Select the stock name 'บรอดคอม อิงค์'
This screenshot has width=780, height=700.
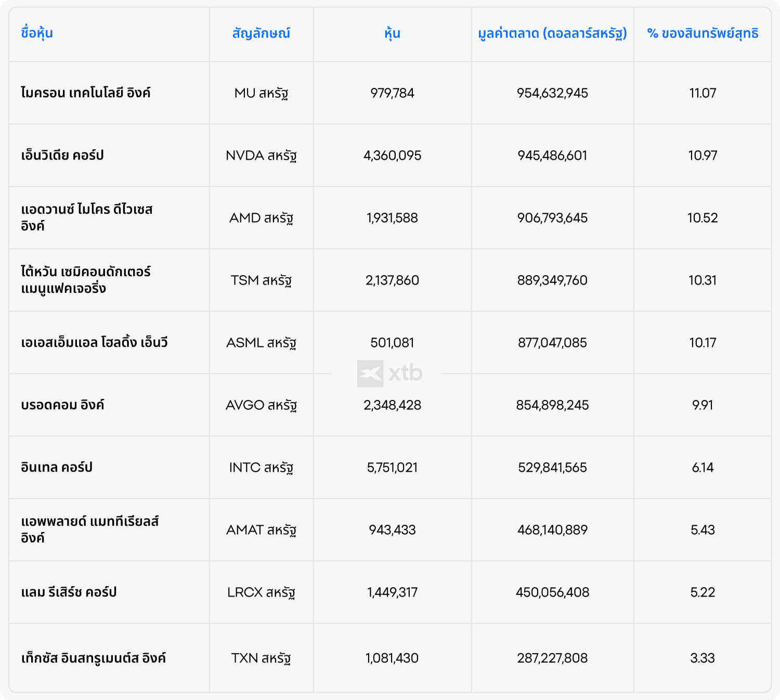tap(62, 405)
